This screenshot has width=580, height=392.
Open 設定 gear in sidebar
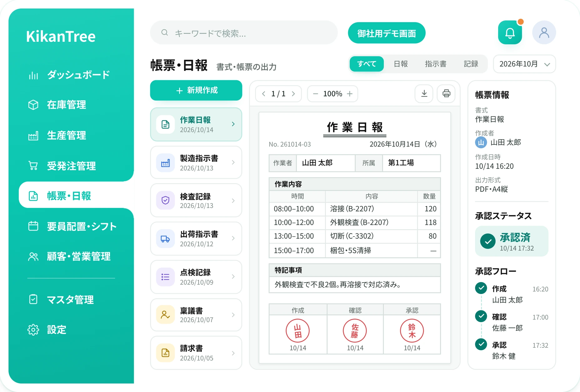click(33, 330)
